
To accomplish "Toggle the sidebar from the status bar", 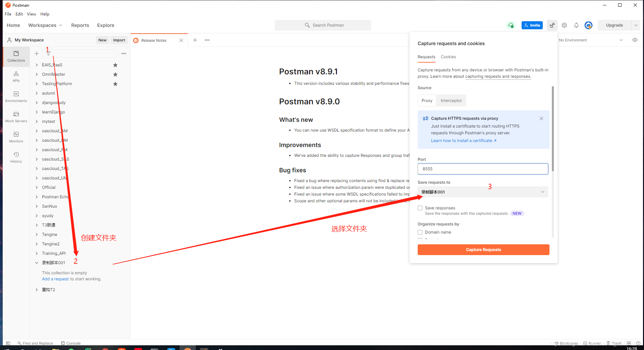I will 8,343.
